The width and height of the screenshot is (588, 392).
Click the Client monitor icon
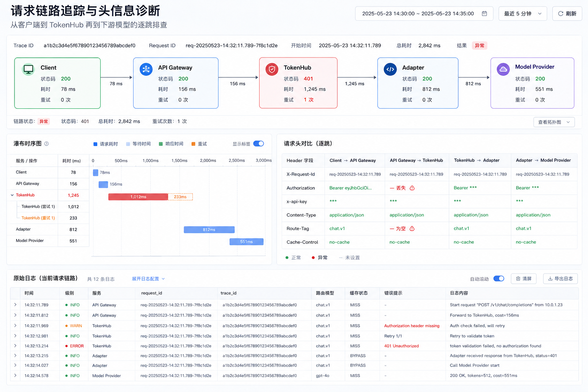point(28,69)
